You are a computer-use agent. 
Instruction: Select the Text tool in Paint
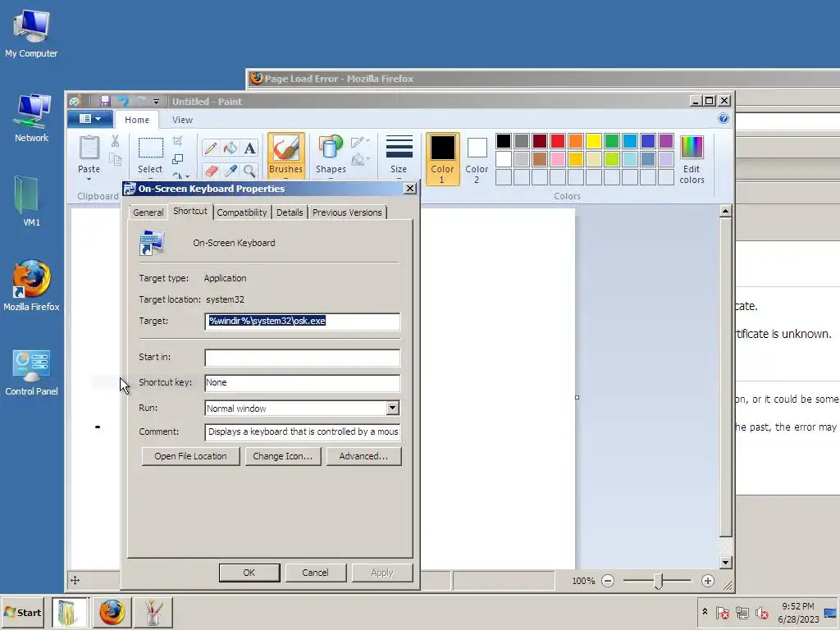click(x=249, y=148)
